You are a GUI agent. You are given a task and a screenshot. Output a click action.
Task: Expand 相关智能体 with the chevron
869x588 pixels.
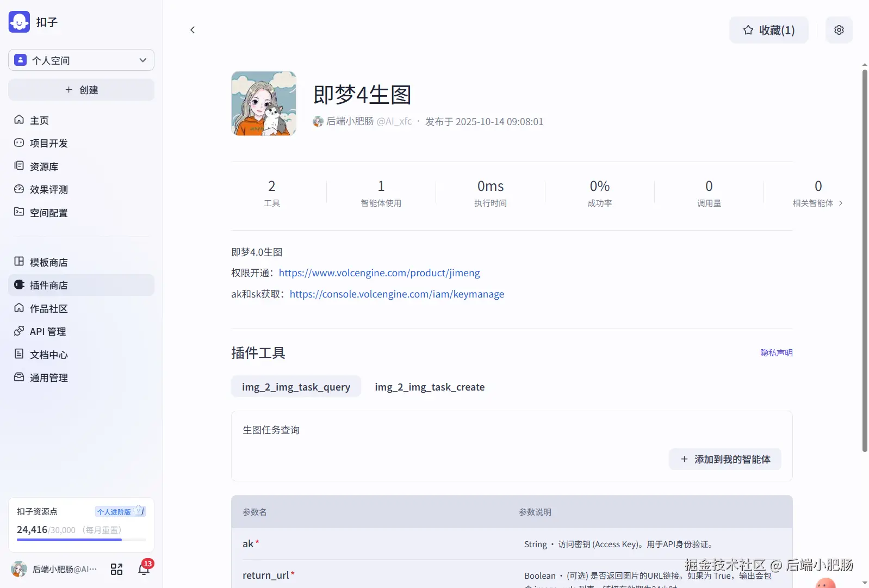pos(841,203)
